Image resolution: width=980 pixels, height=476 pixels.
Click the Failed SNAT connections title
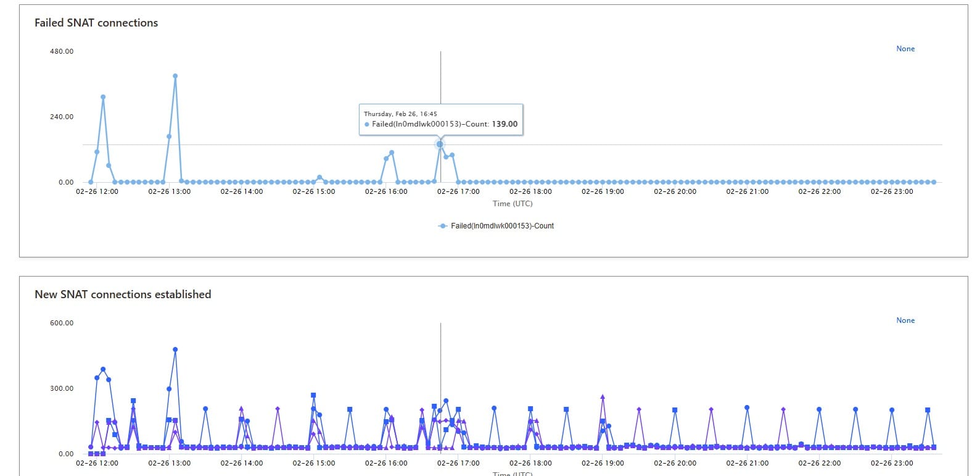(x=96, y=23)
